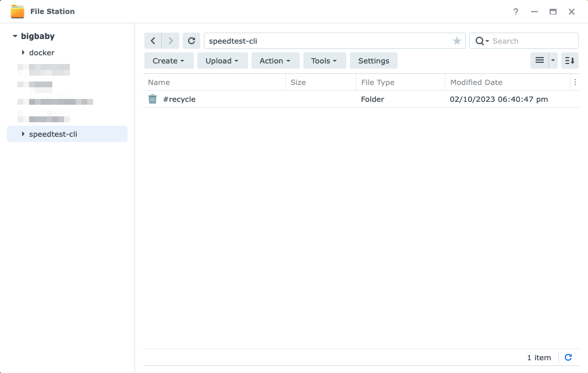Sort by Modified Date column header
This screenshot has width=588, height=373.
point(476,82)
